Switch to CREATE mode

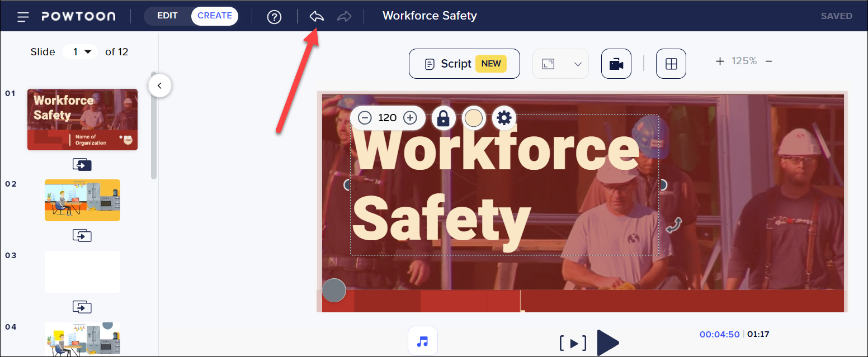(x=214, y=16)
